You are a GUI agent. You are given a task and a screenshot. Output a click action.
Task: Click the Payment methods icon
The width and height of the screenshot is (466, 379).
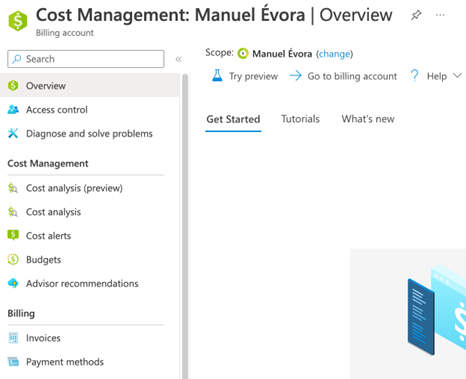(x=13, y=362)
